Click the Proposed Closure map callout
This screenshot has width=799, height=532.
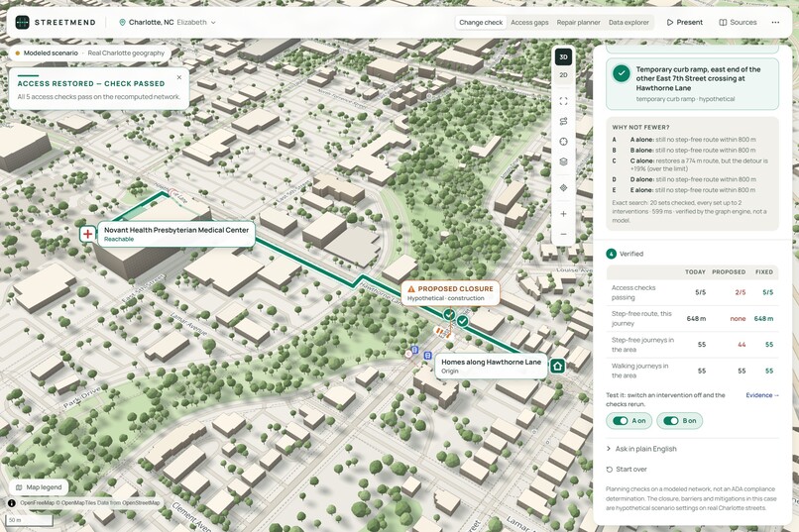coord(450,293)
